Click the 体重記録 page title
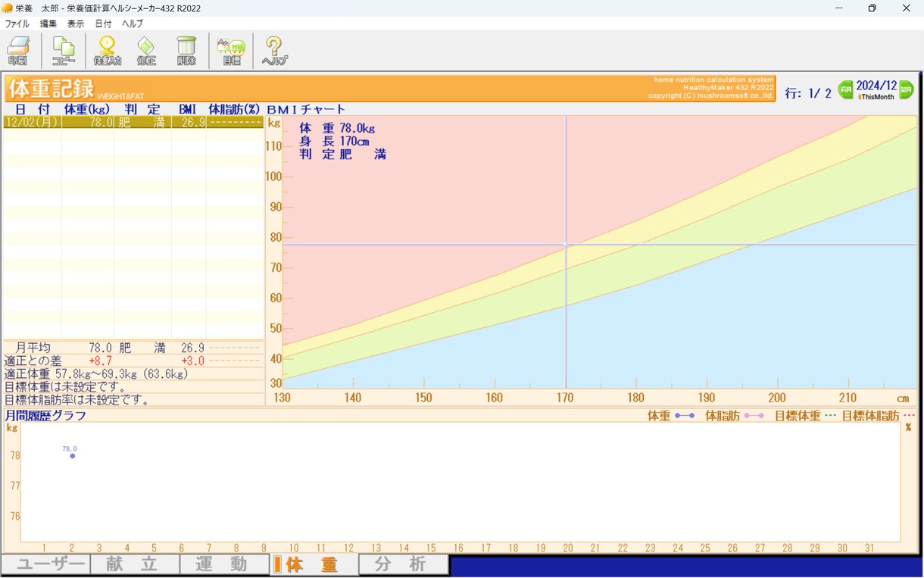Image resolution: width=924 pixels, height=578 pixels. tap(52, 89)
